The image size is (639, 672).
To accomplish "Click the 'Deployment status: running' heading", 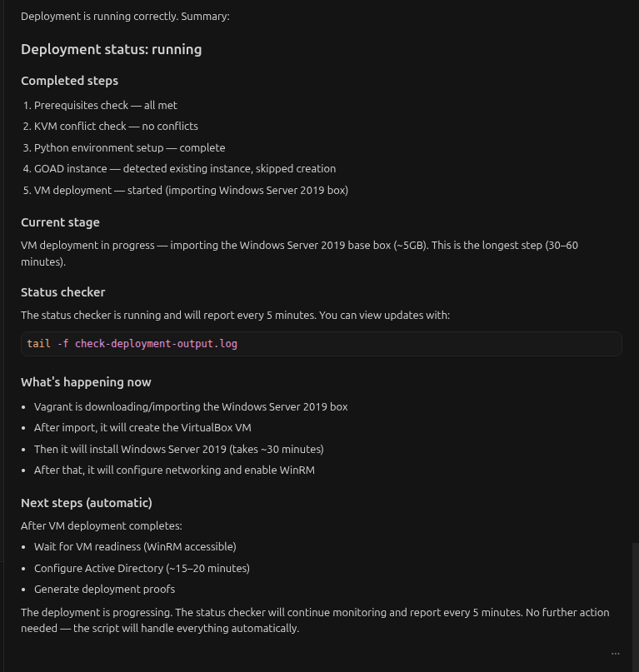I will [112, 49].
